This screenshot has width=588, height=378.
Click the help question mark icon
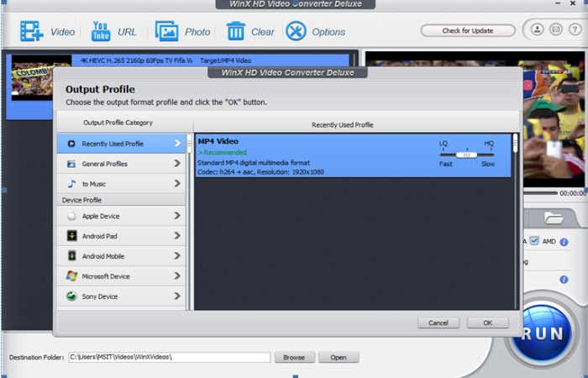pyautogui.click(x=575, y=29)
